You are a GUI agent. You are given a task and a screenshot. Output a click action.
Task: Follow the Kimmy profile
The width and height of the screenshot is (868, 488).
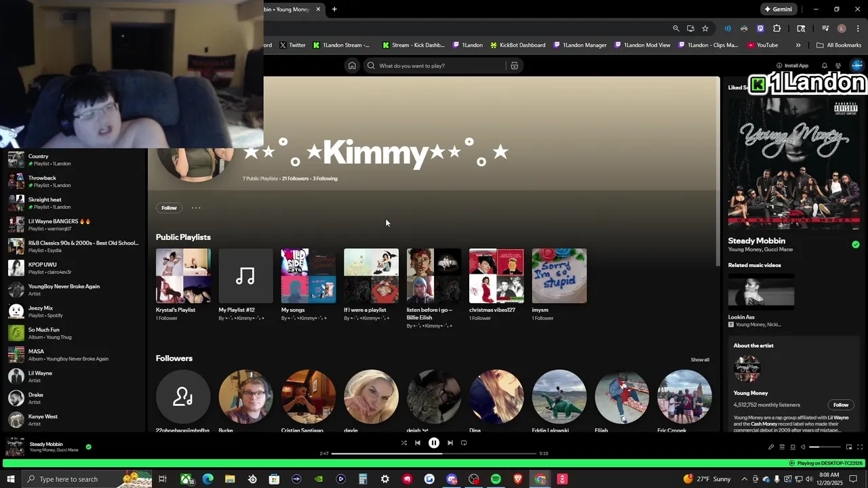coord(169,208)
